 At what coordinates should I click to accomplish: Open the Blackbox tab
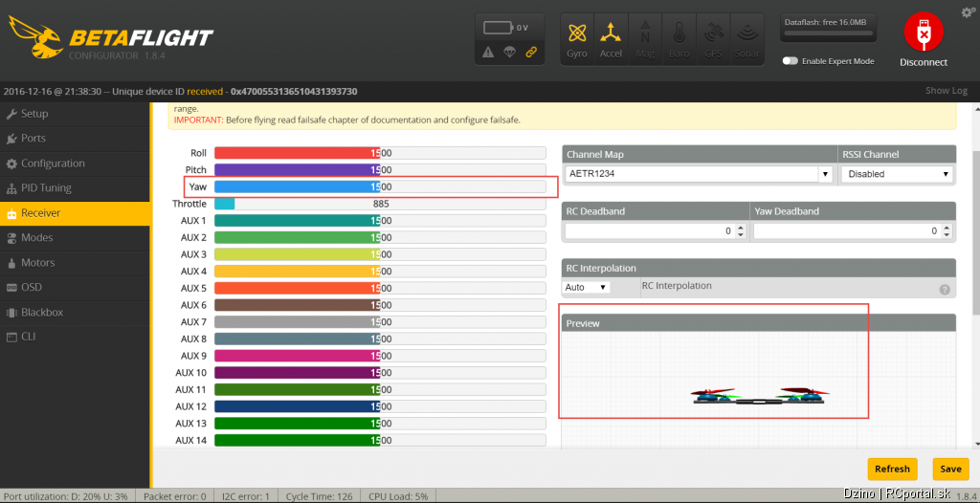[75, 312]
